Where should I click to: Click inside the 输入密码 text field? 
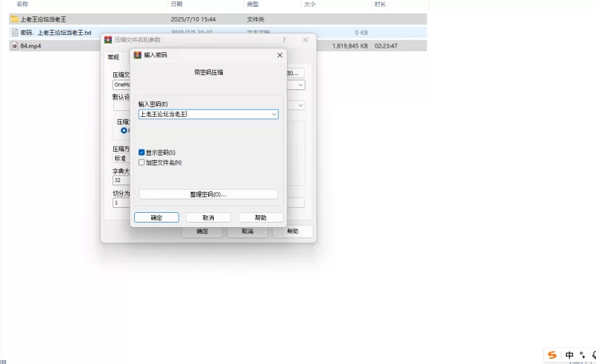[x=201, y=115]
